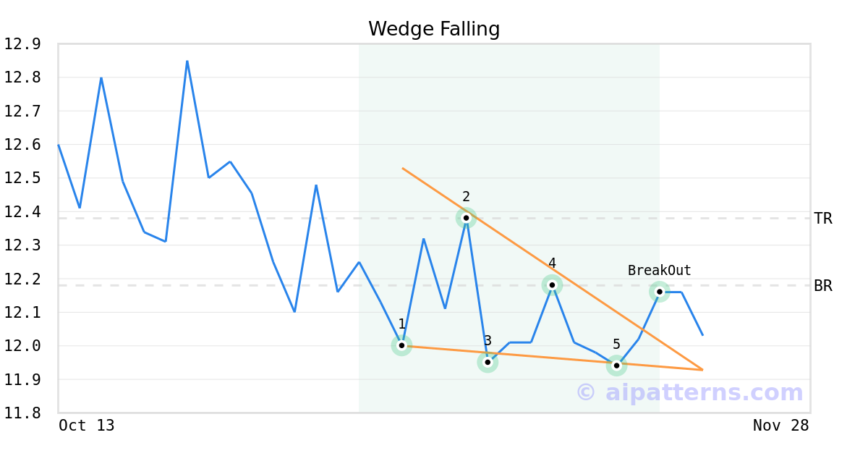Click the 12.5 y-axis price label
This screenshot has height=456, width=868.
22,178
